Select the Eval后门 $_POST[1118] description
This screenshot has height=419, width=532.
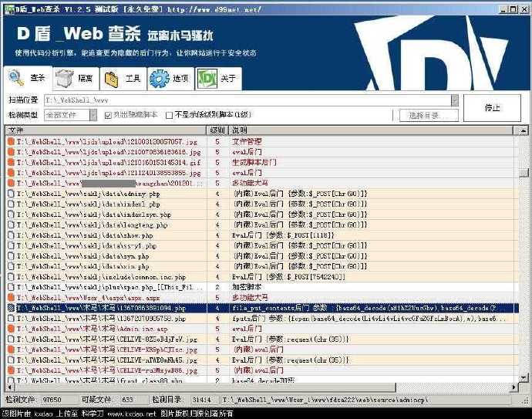click(x=283, y=235)
